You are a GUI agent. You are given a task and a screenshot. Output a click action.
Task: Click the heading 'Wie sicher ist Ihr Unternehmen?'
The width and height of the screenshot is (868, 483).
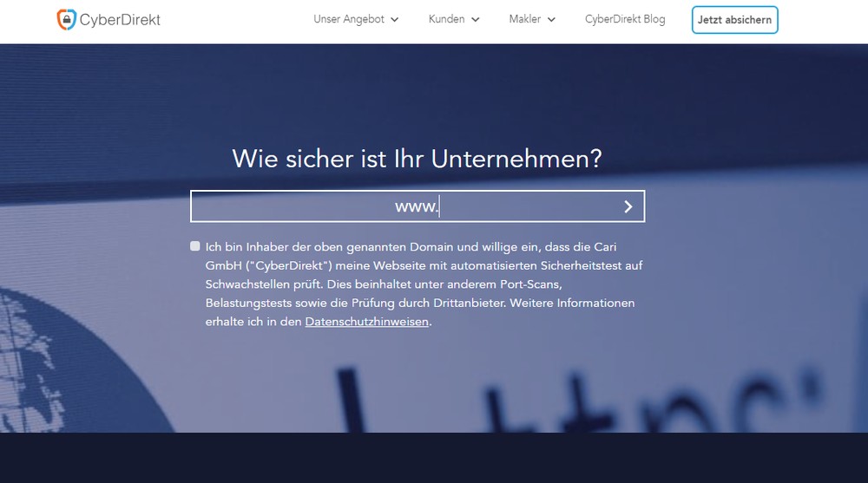click(417, 159)
